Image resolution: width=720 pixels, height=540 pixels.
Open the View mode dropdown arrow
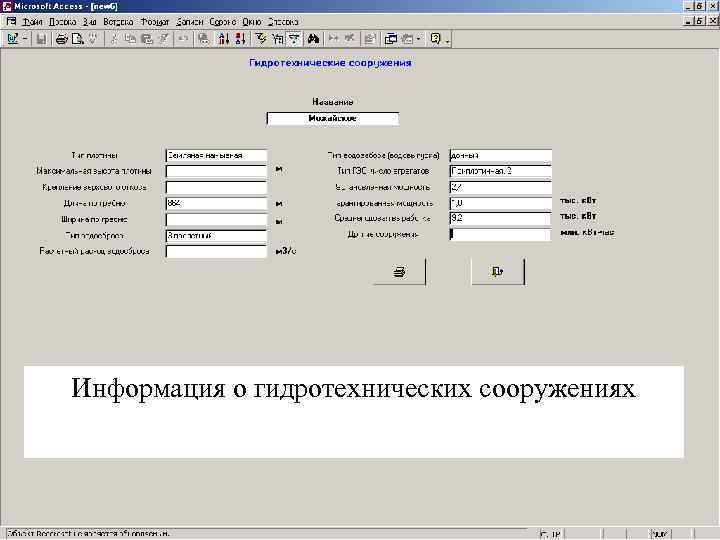[25, 39]
